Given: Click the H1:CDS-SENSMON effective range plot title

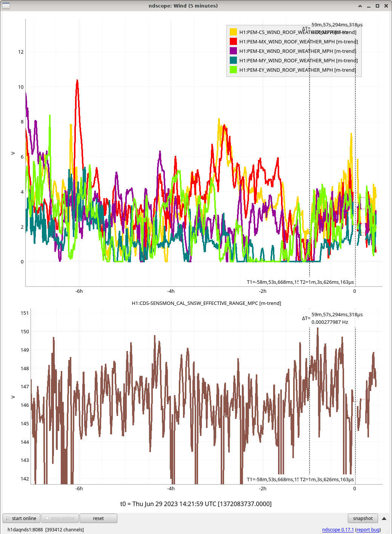Looking at the screenshot, I should (x=206, y=303).
